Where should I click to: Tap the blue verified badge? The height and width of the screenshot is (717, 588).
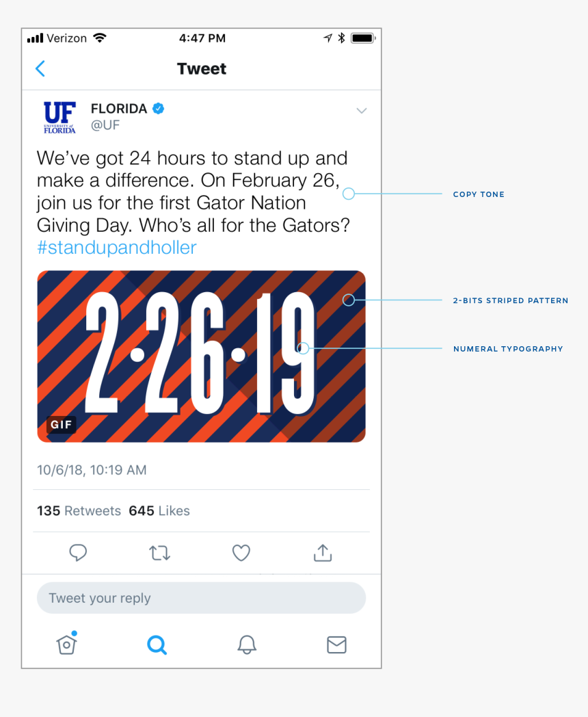pos(158,109)
